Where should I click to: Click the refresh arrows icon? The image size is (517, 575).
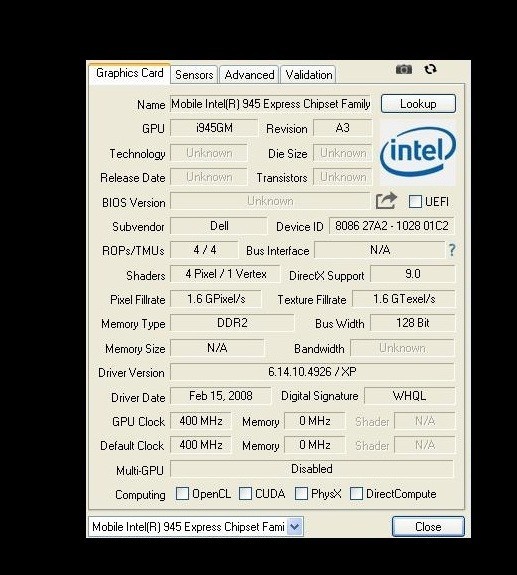[x=430, y=69]
